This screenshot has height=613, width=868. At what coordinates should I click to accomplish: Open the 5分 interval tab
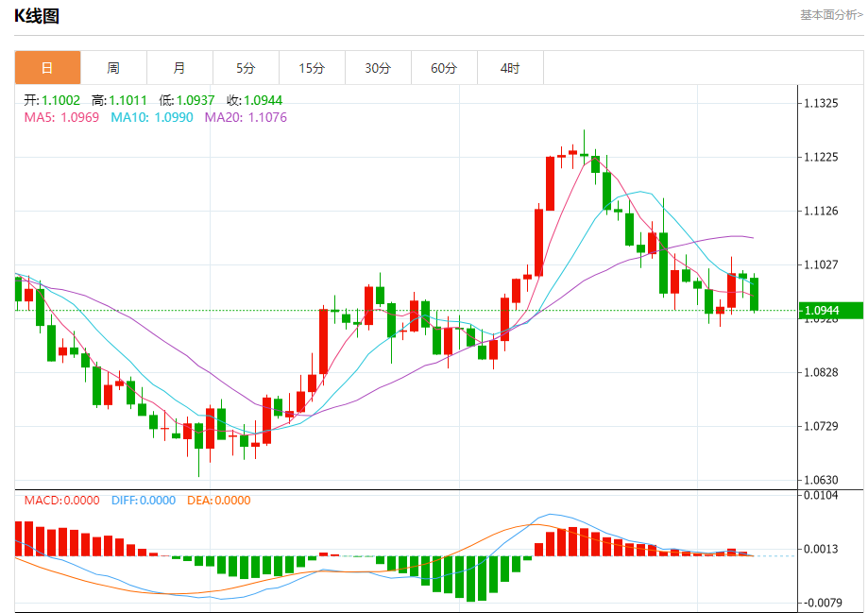click(246, 68)
